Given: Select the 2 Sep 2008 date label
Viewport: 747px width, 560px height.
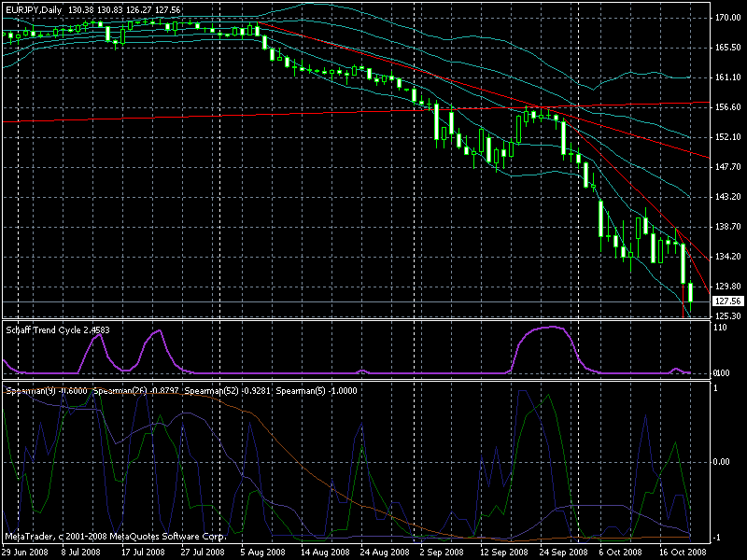Looking at the screenshot, I should point(441,552).
